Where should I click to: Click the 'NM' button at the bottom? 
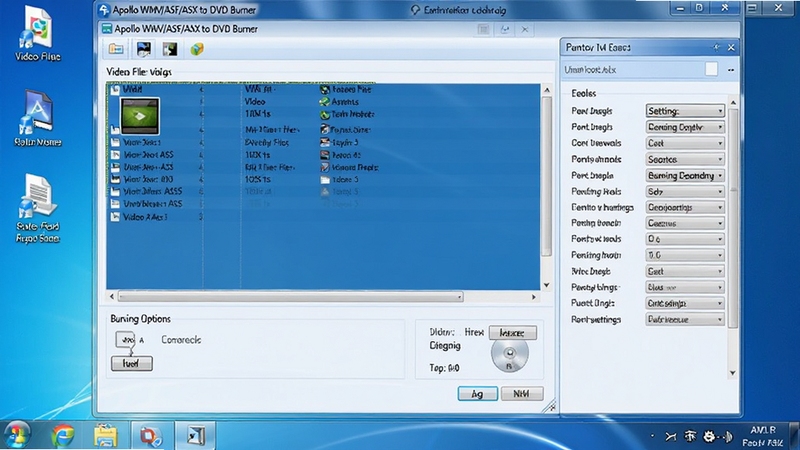click(x=522, y=394)
